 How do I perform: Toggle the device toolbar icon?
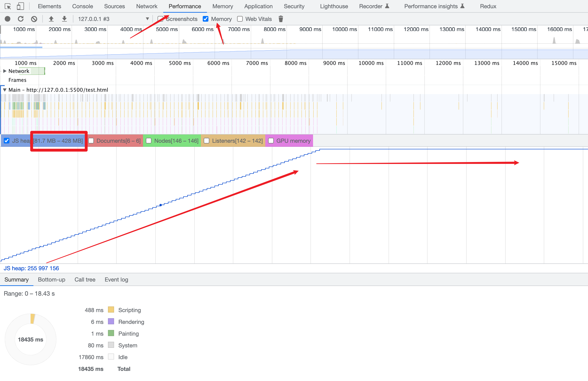20,6
